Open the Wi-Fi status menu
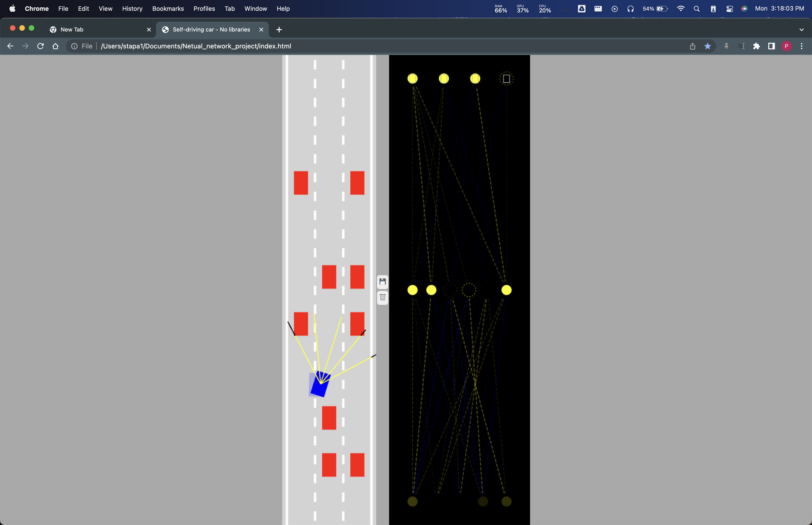 click(680, 9)
